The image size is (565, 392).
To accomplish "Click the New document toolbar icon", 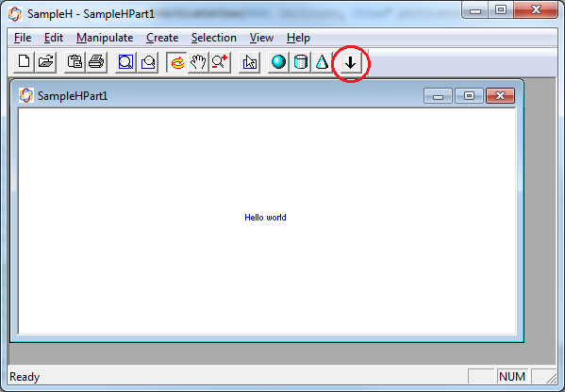I will [25, 62].
